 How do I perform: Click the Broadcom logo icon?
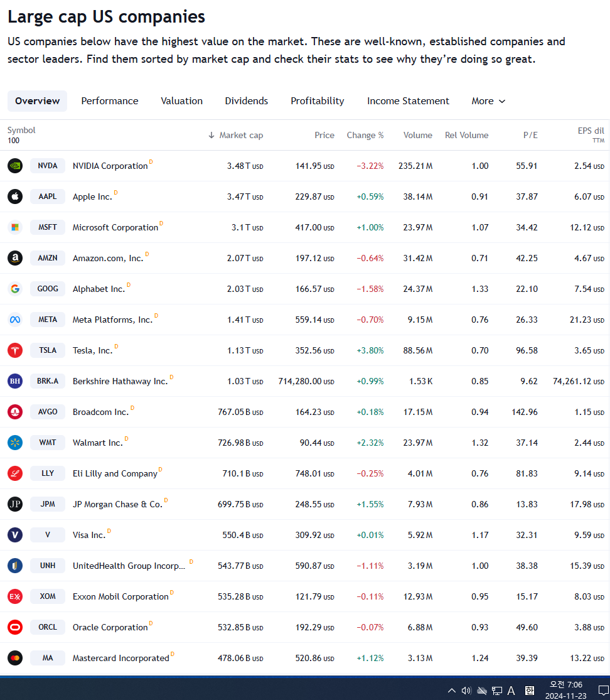pyautogui.click(x=15, y=412)
